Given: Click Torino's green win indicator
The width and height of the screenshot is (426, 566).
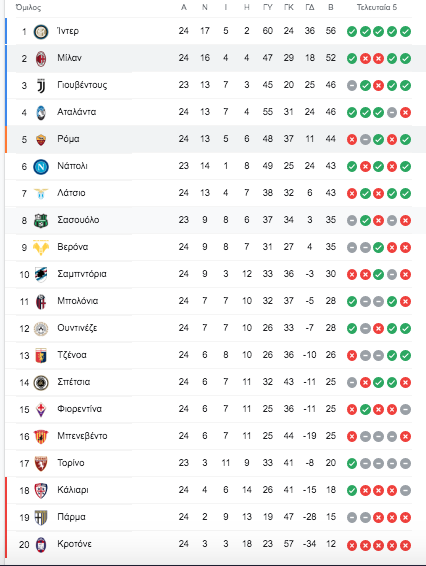Looking at the screenshot, I should click(352, 463).
